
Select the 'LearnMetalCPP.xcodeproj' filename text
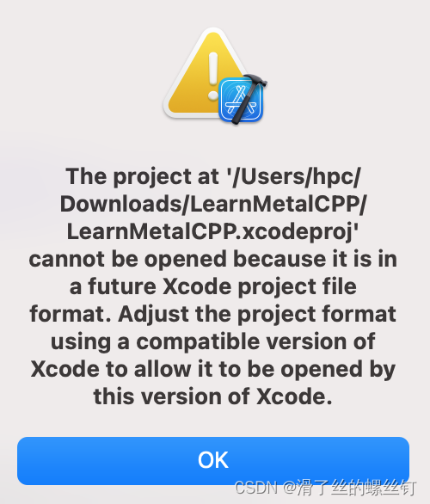click(212, 231)
